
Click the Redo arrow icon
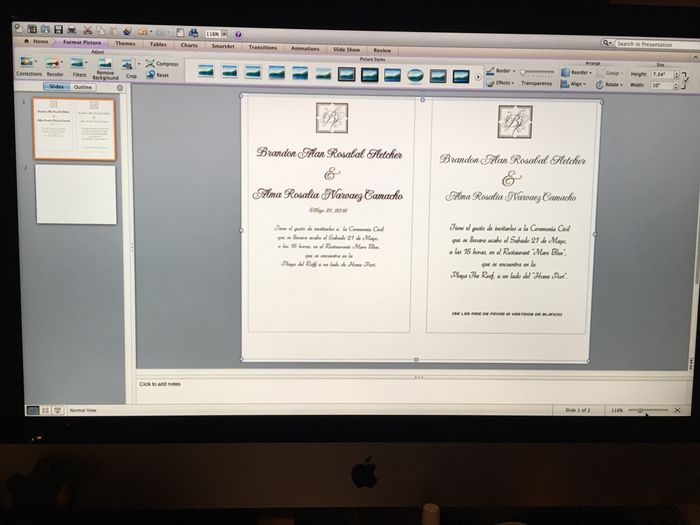point(161,32)
